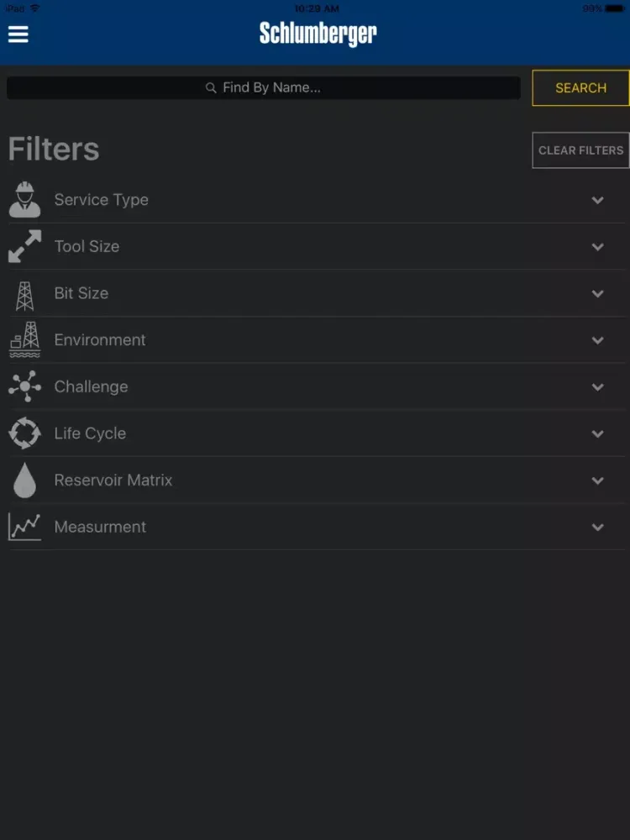
Task: Focus the Find By Name search field
Action: point(263,88)
